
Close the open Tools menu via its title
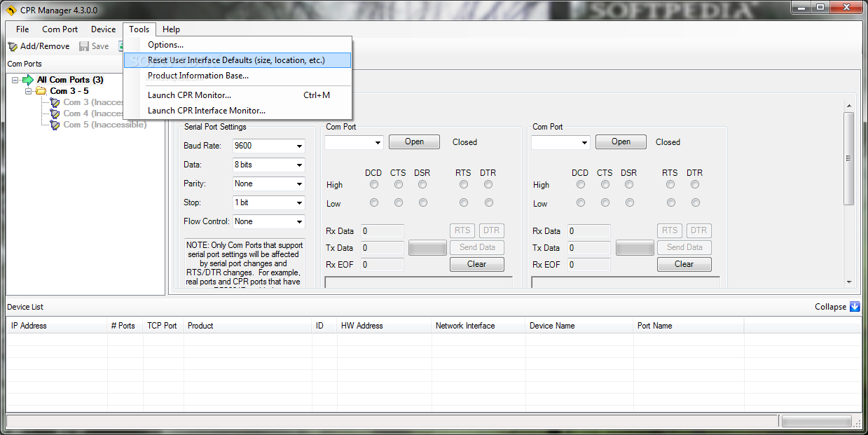(139, 29)
